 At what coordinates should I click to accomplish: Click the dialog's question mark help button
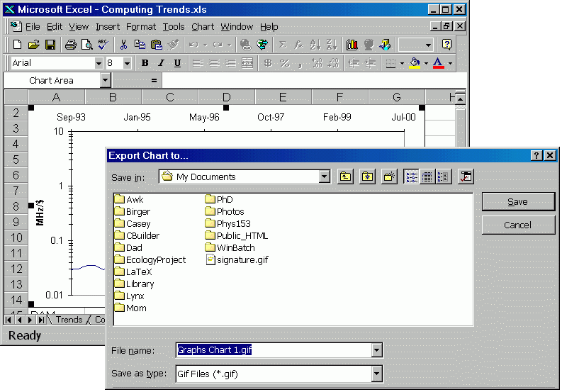[536, 155]
